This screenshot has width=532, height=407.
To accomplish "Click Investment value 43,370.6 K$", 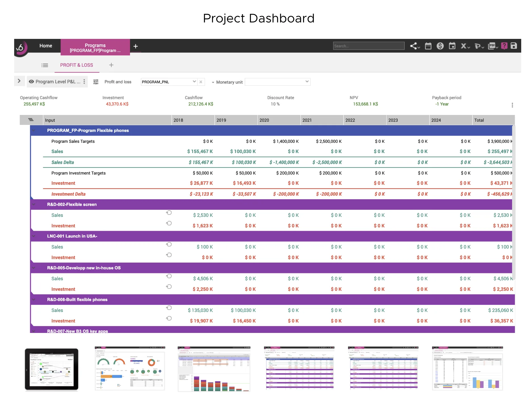I will point(117,104).
